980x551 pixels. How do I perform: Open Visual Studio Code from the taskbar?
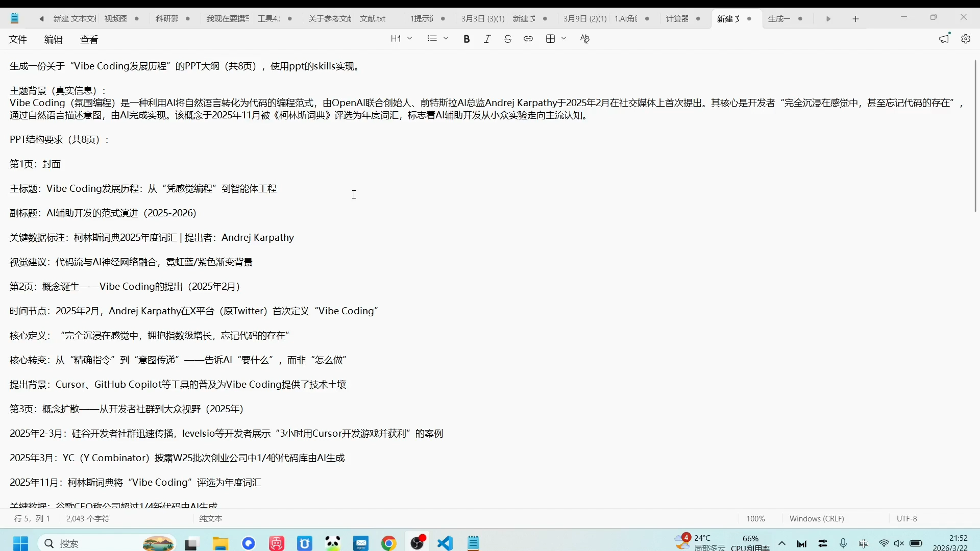coord(445,543)
